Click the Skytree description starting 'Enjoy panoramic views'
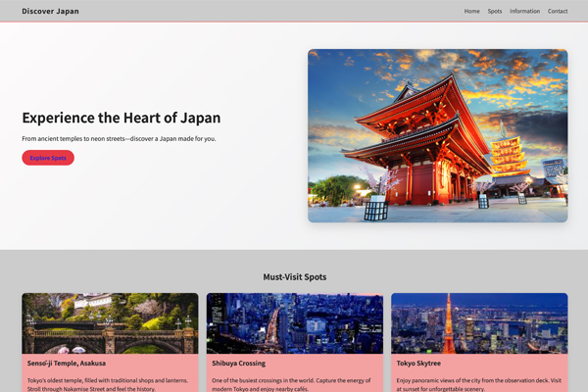This screenshot has width=588, height=392. [x=479, y=384]
